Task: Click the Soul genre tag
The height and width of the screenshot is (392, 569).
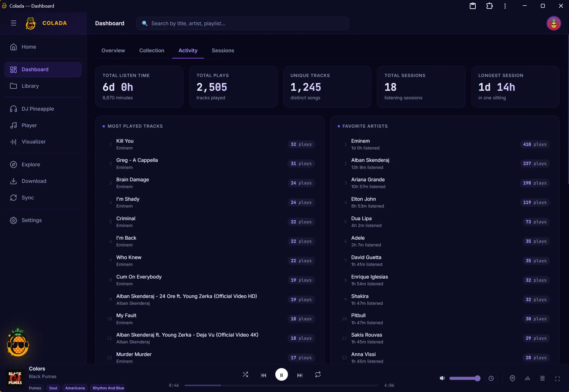Action: 53,388
